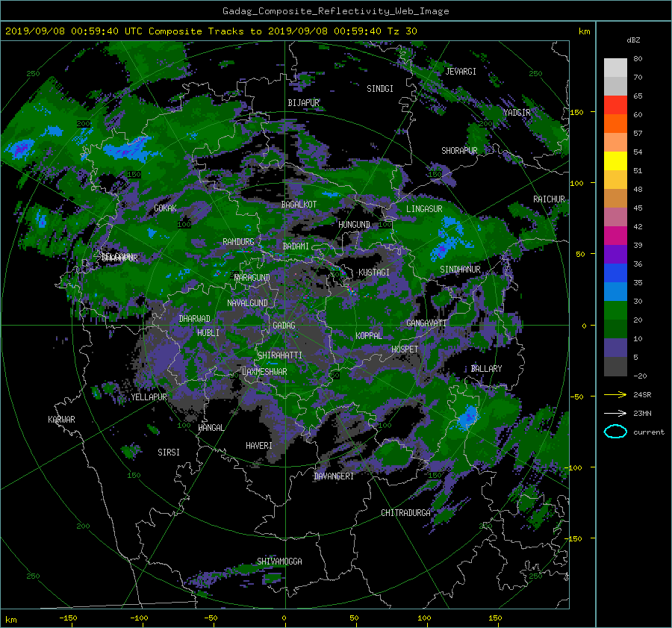Select the blue 36-35 dBZ swatch
The height and width of the screenshot is (628, 672).
615,273
